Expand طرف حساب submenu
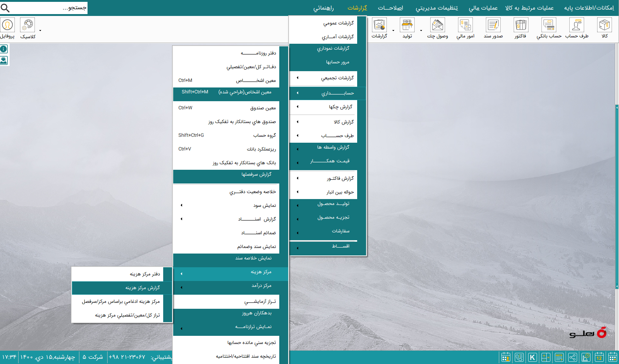The height and width of the screenshot is (364, 619). [323, 136]
